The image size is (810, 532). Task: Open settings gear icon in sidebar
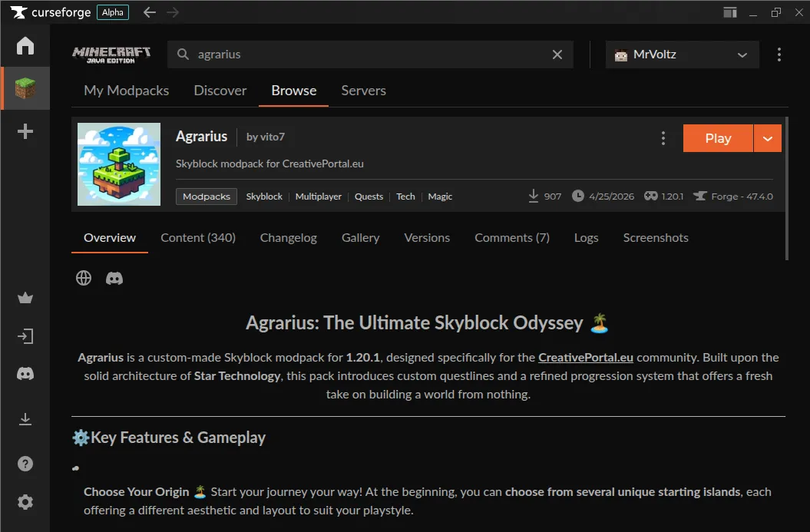25,502
